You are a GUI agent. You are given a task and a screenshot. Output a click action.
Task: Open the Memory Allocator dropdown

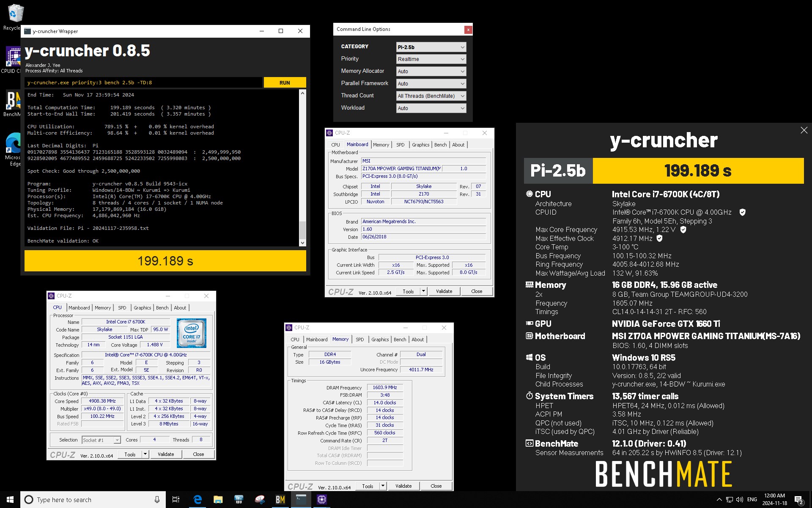point(431,72)
